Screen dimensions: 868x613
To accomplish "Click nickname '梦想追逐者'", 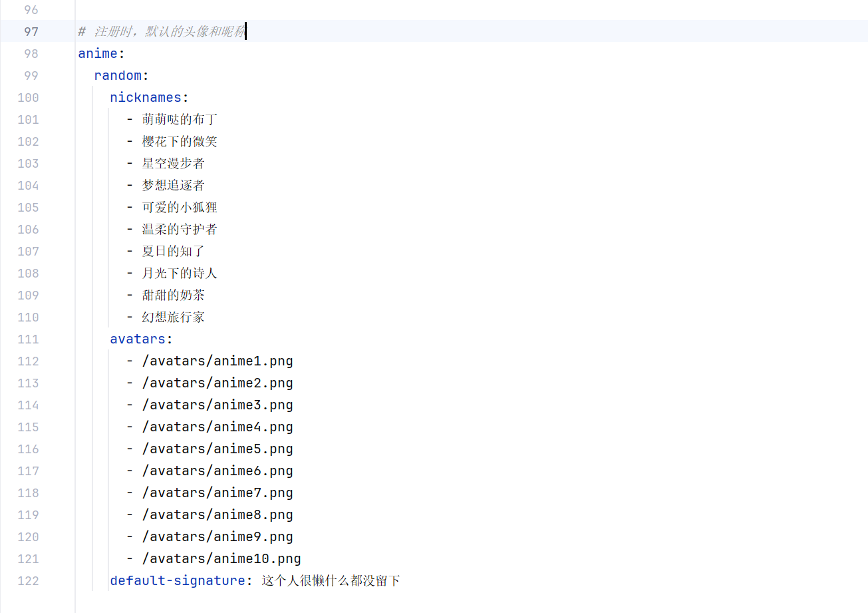I will (x=173, y=185).
